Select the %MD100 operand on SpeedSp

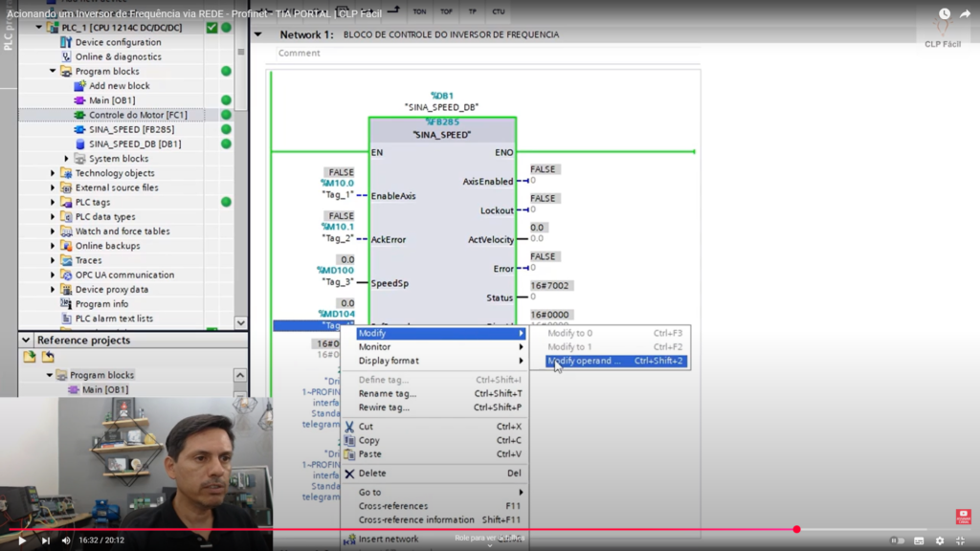(x=335, y=271)
